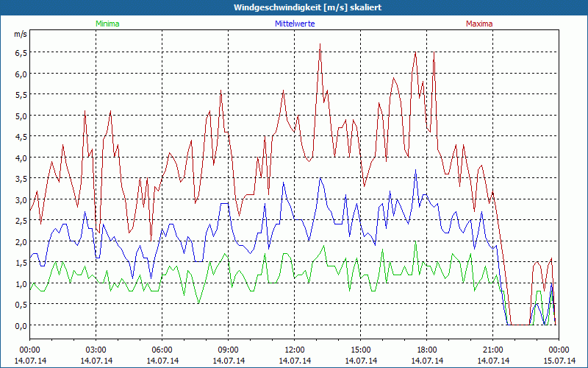This screenshot has width=588, height=368.
Task: Click the 18:00 time axis label
Action: (x=427, y=350)
